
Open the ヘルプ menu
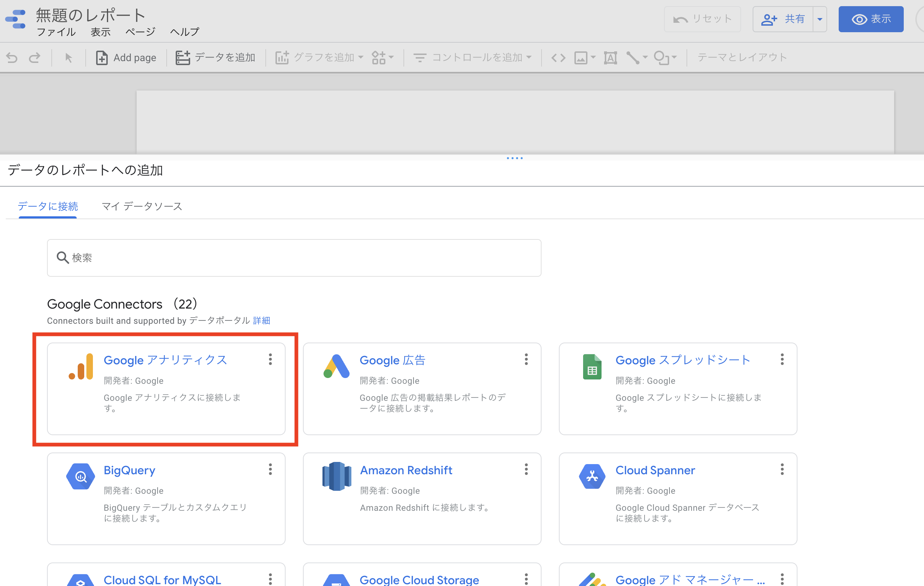click(185, 32)
